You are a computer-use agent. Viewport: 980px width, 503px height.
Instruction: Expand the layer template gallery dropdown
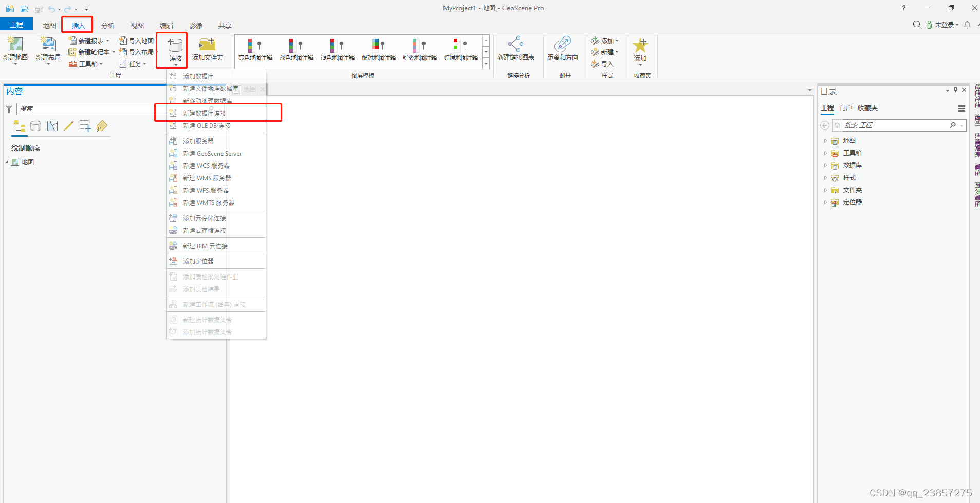click(x=486, y=64)
